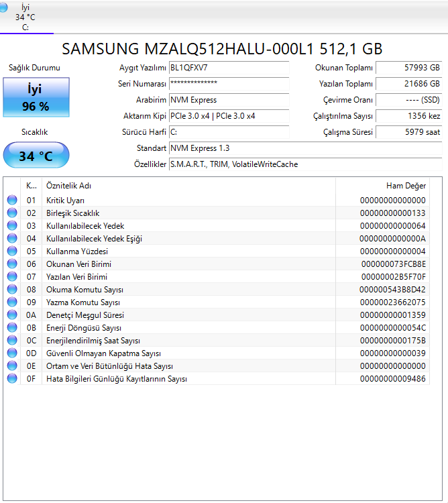Screen dimensions: 448x503
Task: Click raw value 00000002B5F70F
Action: click(x=394, y=277)
